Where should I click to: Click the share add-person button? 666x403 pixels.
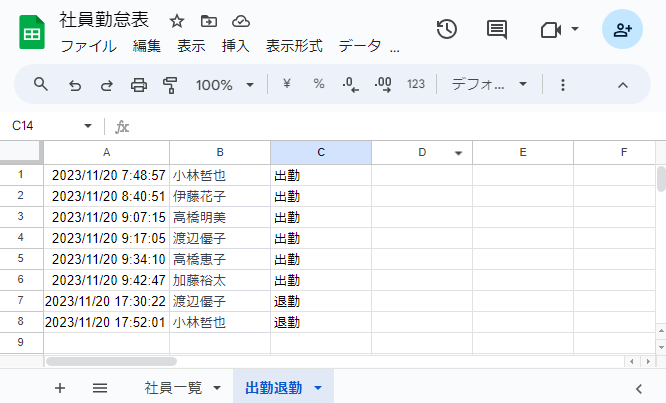pyautogui.click(x=622, y=29)
